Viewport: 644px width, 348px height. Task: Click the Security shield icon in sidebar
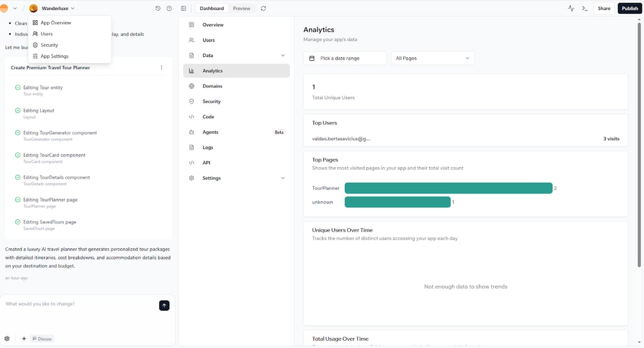coord(191,101)
